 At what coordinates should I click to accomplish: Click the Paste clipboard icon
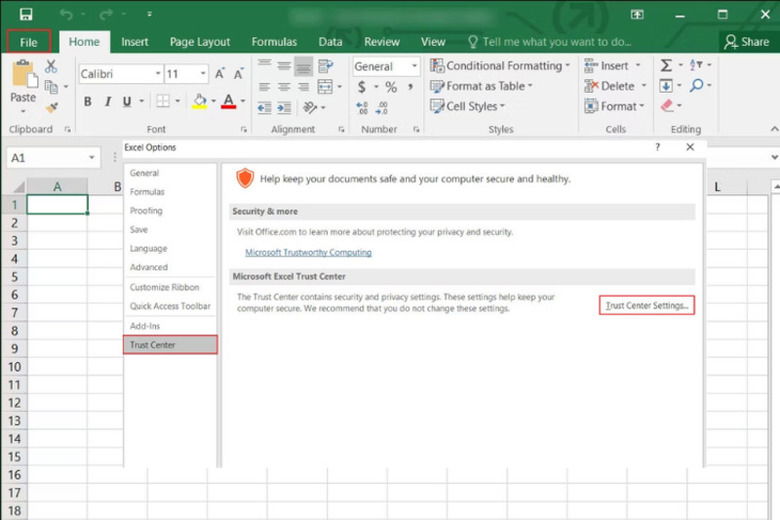(23, 74)
